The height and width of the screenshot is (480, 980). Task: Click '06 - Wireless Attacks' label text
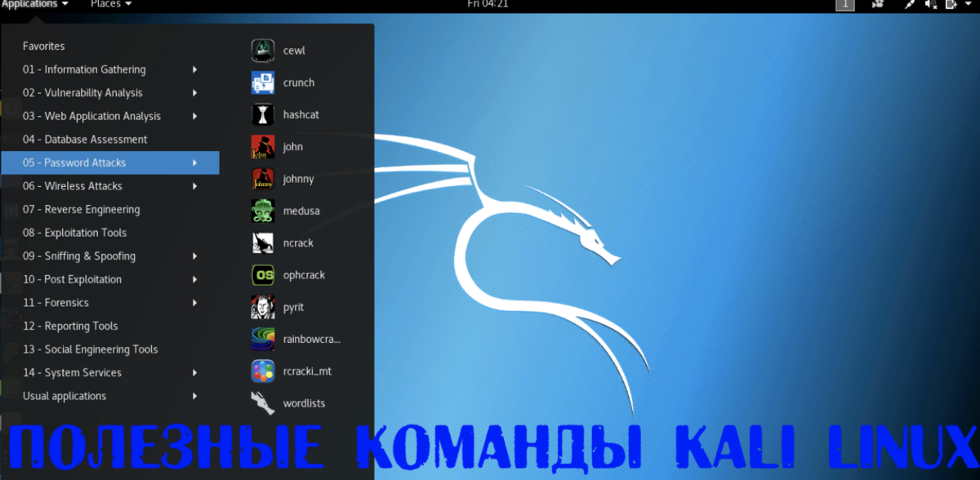tap(73, 186)
